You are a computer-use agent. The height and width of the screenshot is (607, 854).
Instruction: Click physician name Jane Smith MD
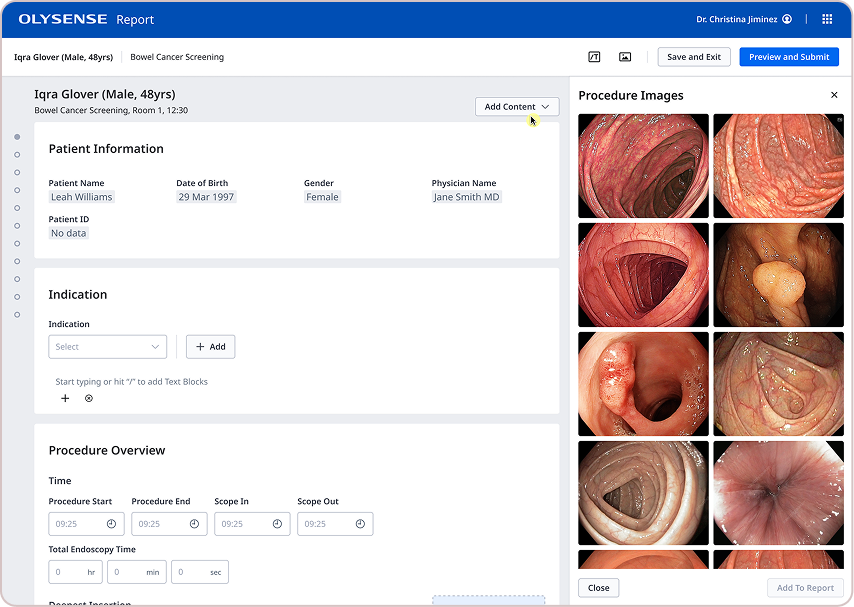tap(466, 197)
